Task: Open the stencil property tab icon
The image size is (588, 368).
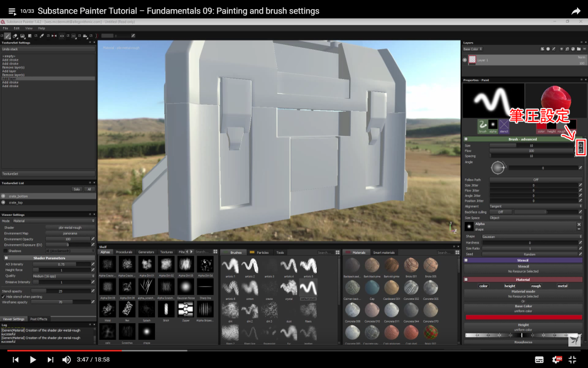Action: 504,126
